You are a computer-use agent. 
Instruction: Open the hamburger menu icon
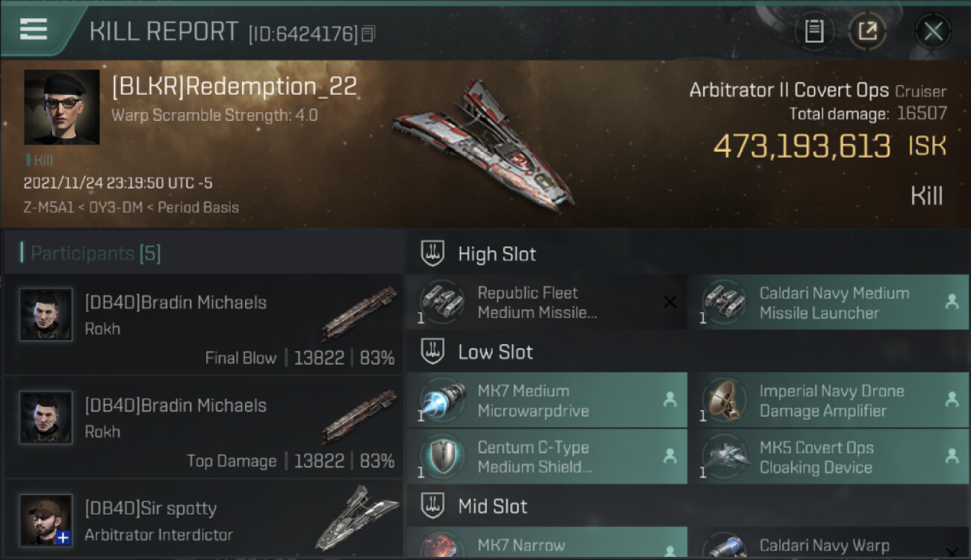(34, 29)
